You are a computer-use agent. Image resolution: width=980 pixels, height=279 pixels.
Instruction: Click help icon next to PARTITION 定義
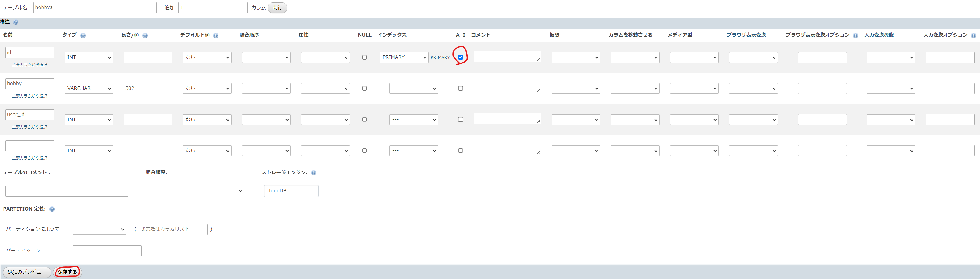(52, 209)
